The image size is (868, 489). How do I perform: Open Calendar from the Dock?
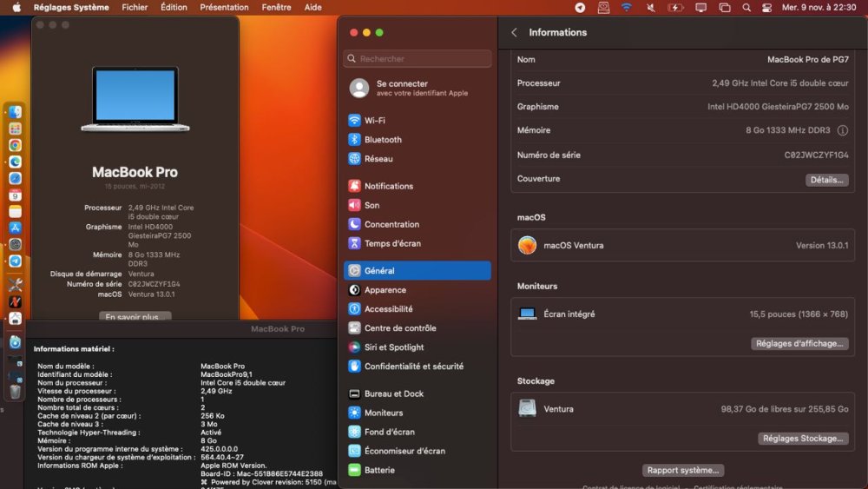15,195
